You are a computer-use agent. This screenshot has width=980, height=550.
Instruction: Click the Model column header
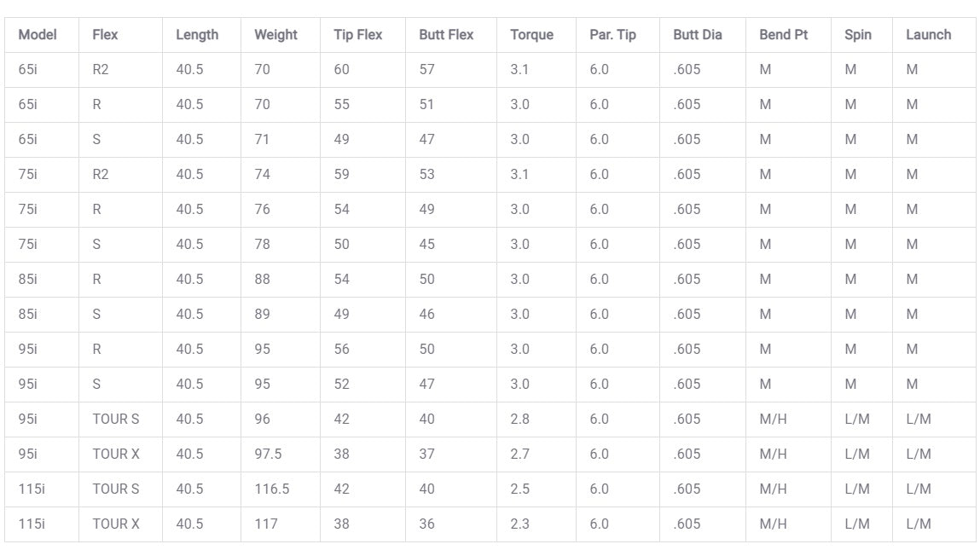(38, 35)
